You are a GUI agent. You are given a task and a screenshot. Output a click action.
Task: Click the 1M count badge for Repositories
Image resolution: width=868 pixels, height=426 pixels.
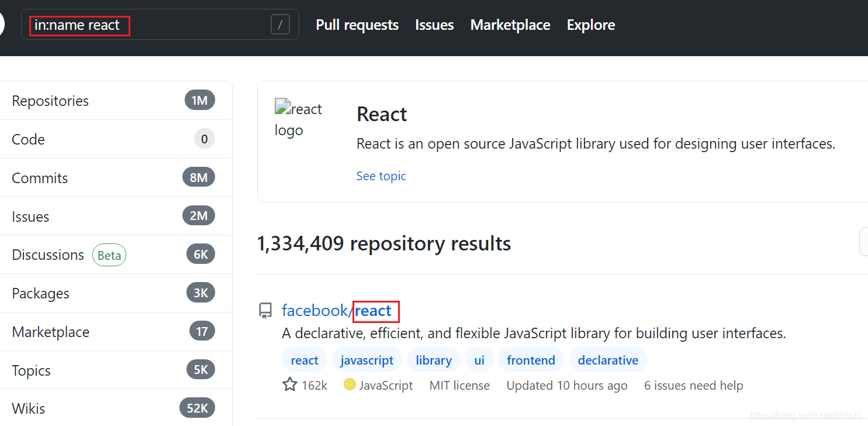pos(200,101)
